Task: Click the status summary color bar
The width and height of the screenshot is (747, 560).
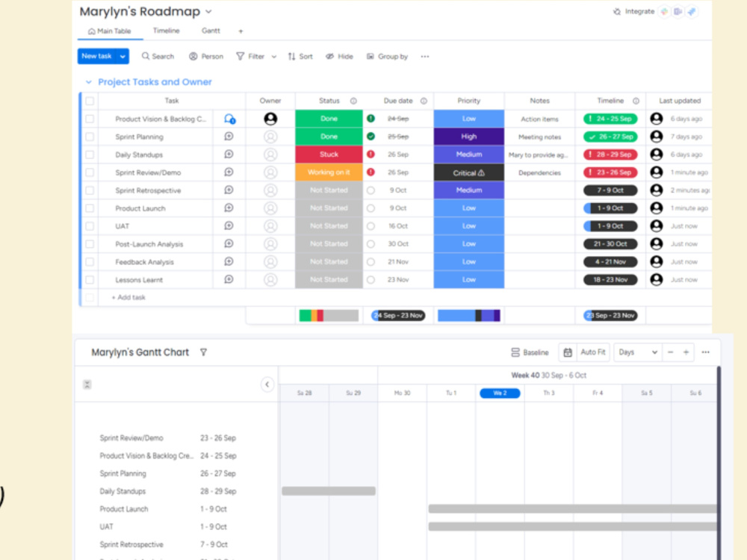Action: point(329,315)
